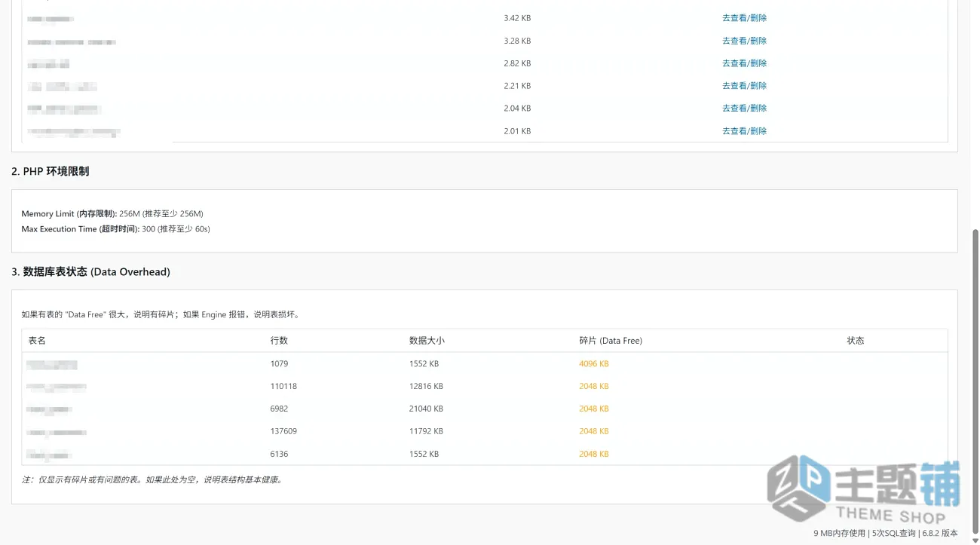Open 去查看/删除 link for the 3.42 KB item
980x545 pixels.
pos(744,18)
